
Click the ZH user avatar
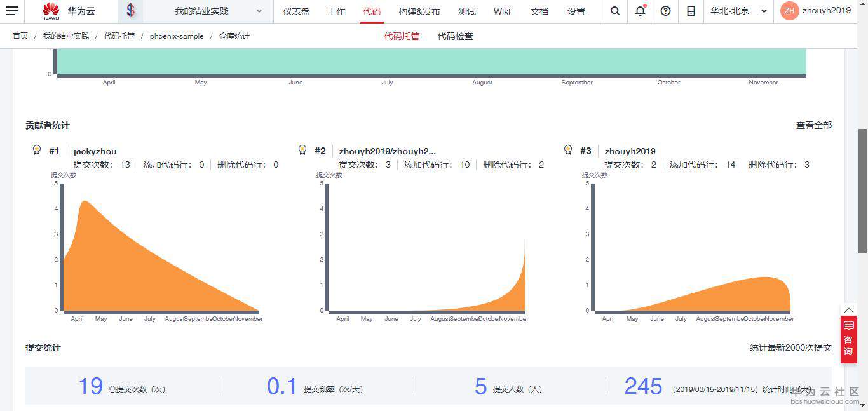(x=789, y=11)
